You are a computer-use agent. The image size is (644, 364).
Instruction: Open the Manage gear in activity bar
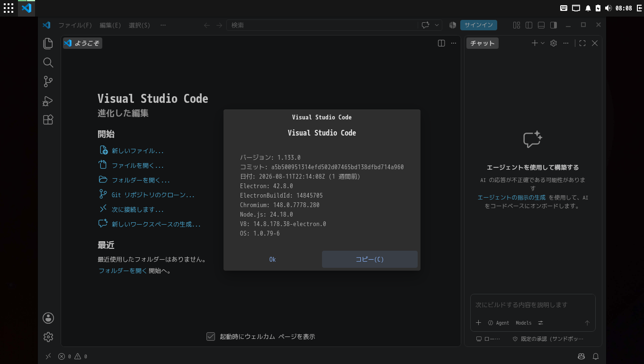pyautogui.click(x=48, y=337)
